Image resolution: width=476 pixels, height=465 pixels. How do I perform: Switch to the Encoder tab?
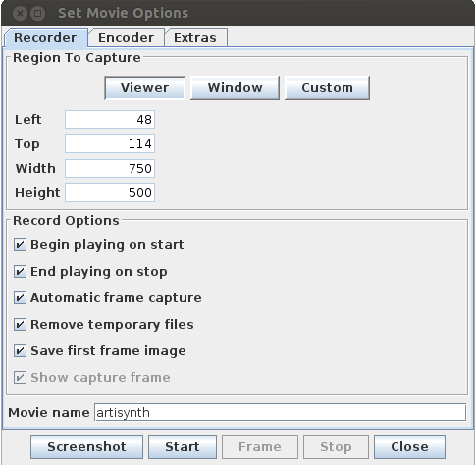[127, 38]
